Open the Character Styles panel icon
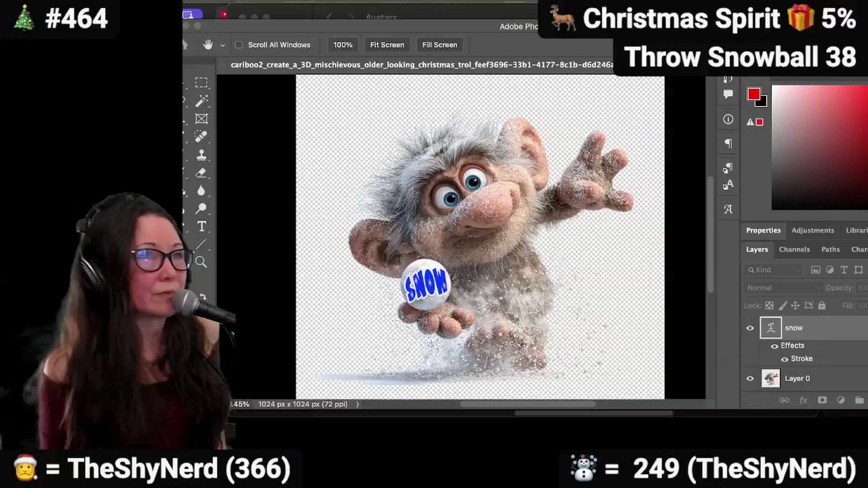868x488 pixels. click(728, 185)
